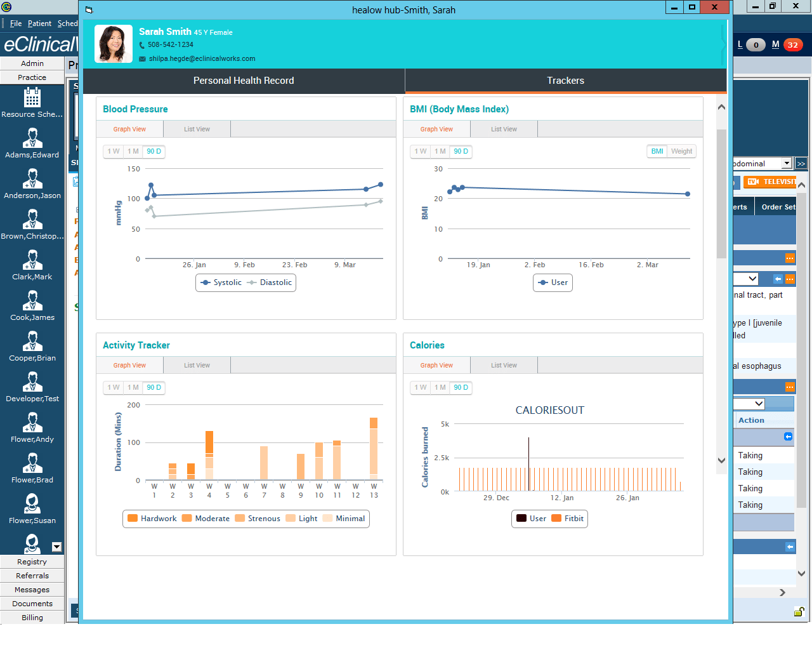This screenshot has height=650, width=812.
Task: Open the M jellybean counter showing 32
Action: (793, 45)
